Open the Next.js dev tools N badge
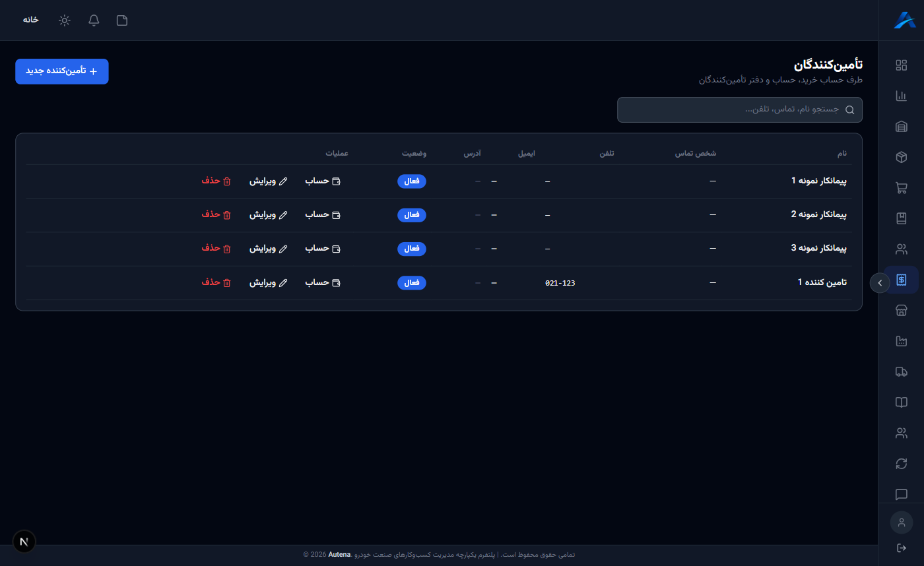924x566 pixels. coord(24,542)
